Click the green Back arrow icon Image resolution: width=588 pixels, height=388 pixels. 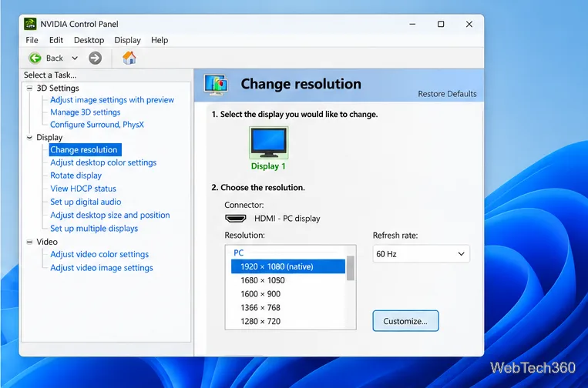pyautogui.click(x=35, y=58)
